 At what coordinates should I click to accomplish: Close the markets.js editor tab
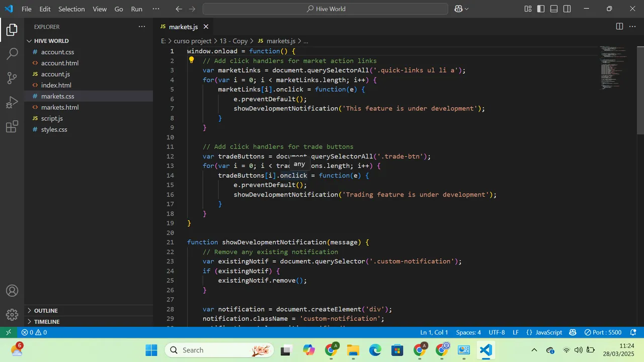[x=206, y=27]
